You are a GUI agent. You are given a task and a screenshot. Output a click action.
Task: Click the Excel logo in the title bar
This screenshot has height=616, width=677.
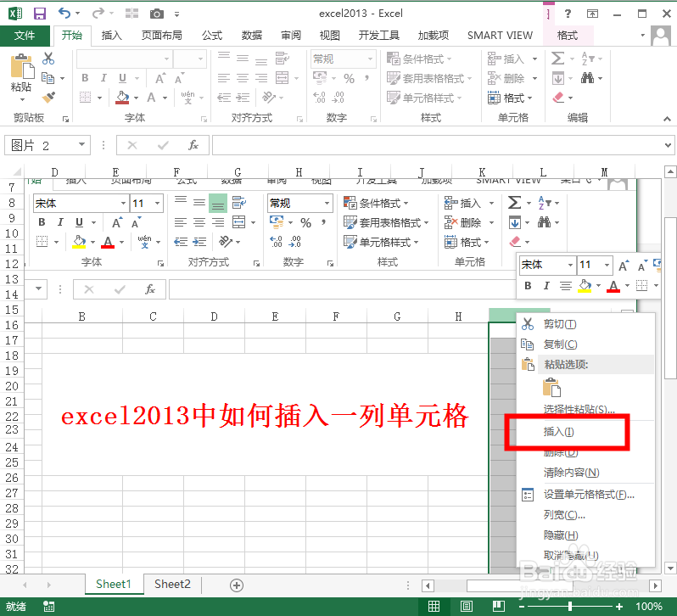click(x=15, y=14)
